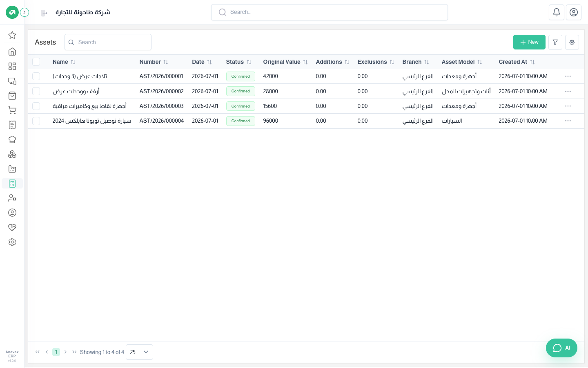
Task: Open user settings icon in sidebar
Action: pyautogui.click(x=12, y=198)
